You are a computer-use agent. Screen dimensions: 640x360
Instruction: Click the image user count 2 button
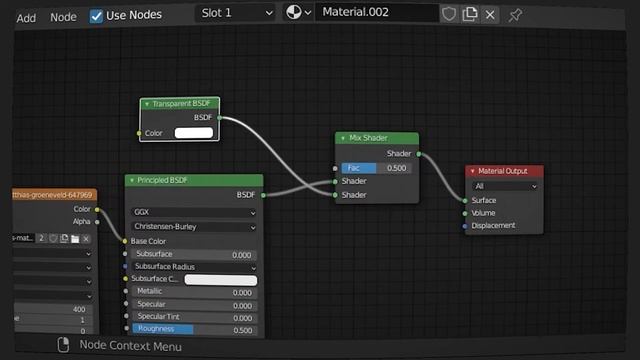coord(41,238)
